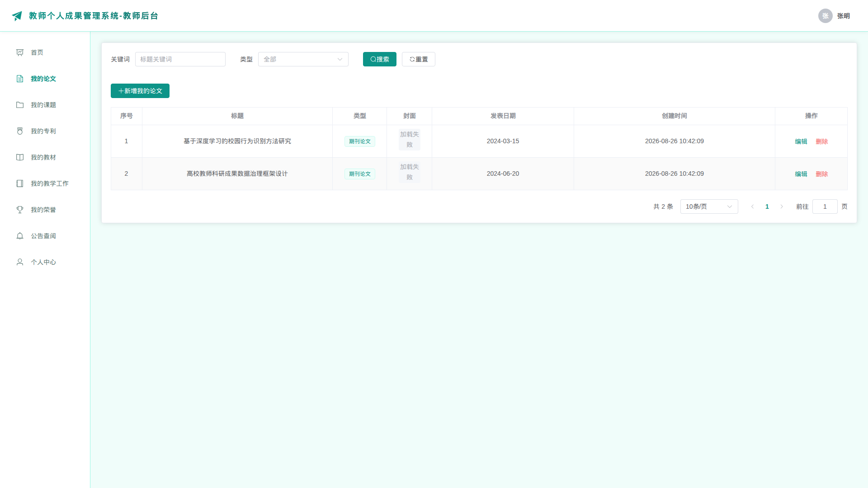The image size is (868, 488).
Task: Click the 我的教学工作 notebook icon
Action: click(20, 183)
